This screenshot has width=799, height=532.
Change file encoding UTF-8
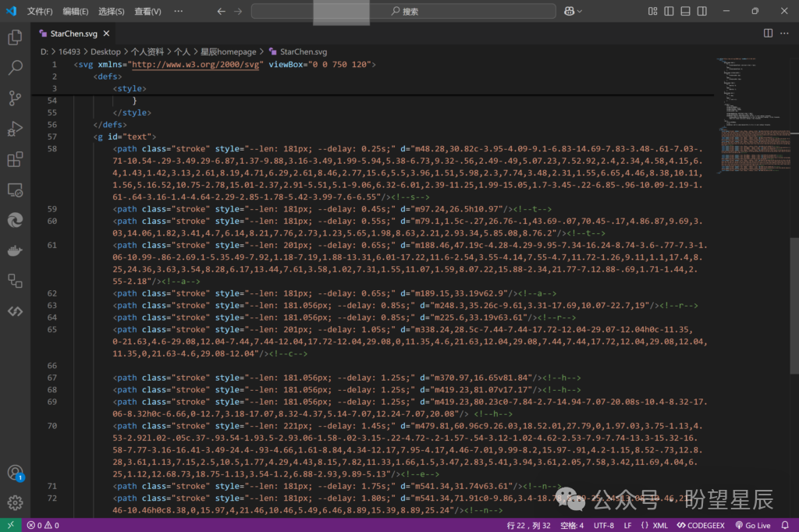coord(604,526)
